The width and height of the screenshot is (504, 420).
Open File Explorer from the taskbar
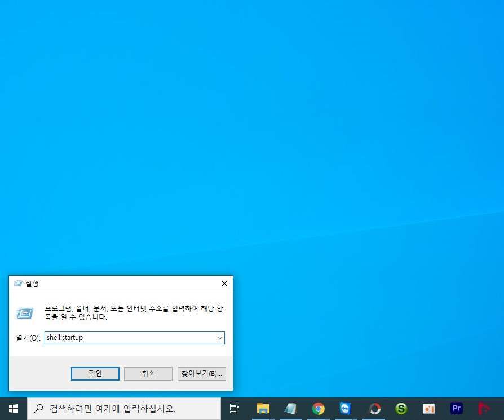click(262, 408)
